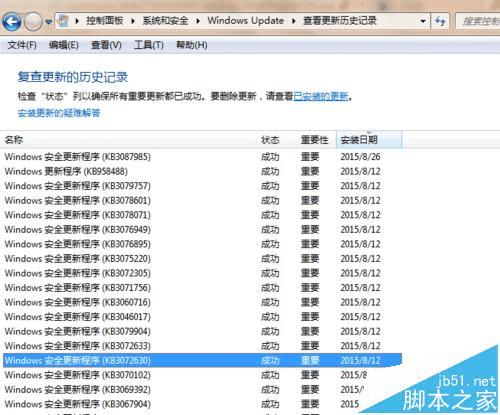
Task: Select the KB3079757 update row
Action: pyautogui.click(x=202, y=186)
